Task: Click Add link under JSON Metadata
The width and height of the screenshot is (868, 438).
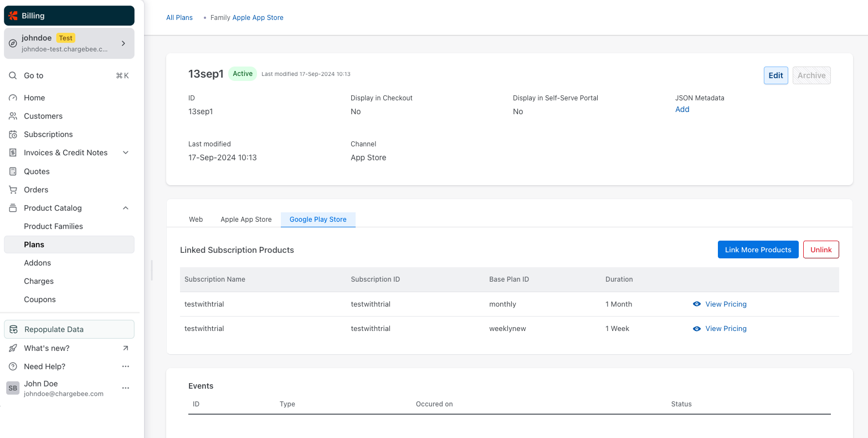Action: pyautogui.click(x=682, y=109)
